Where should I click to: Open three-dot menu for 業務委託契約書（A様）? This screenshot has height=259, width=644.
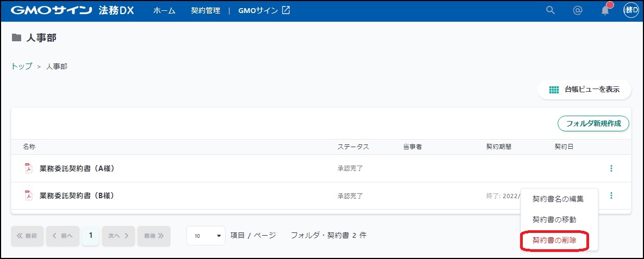tap(611, 168)
